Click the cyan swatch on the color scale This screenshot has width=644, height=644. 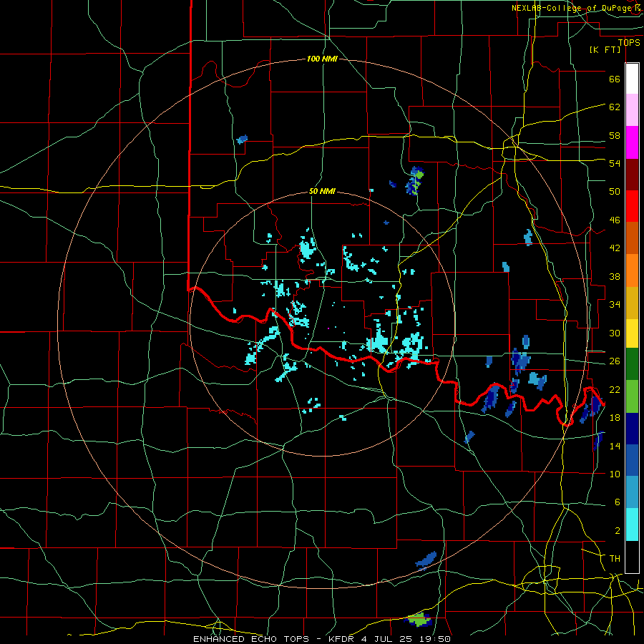point(632,525)
